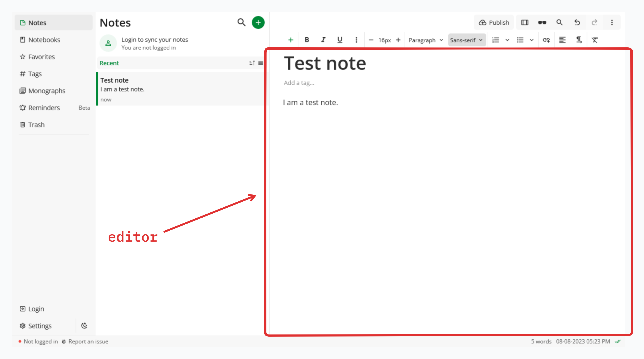The image size is (644, 359).
Task: Click Report an issue link
Action: (88, 341)
